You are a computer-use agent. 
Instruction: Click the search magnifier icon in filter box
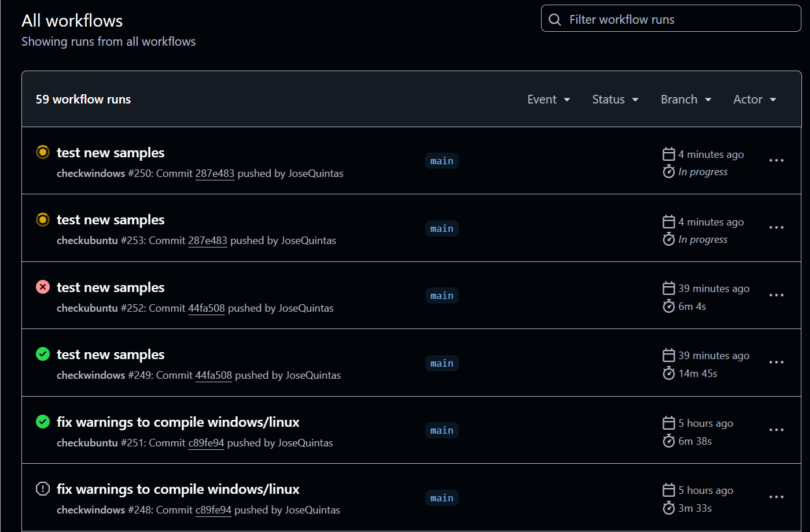click(x=555, y=20)
